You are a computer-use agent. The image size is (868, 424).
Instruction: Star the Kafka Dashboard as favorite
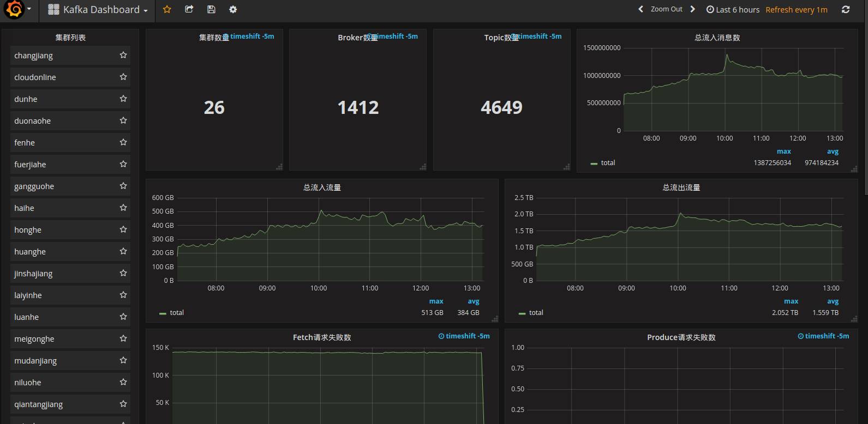click(x=167, y=9)
